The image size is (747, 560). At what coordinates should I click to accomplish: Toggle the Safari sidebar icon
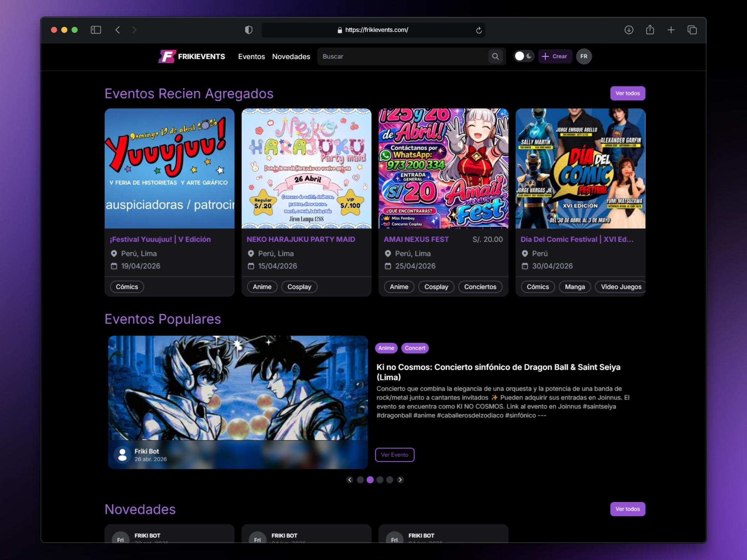point(96,30)
